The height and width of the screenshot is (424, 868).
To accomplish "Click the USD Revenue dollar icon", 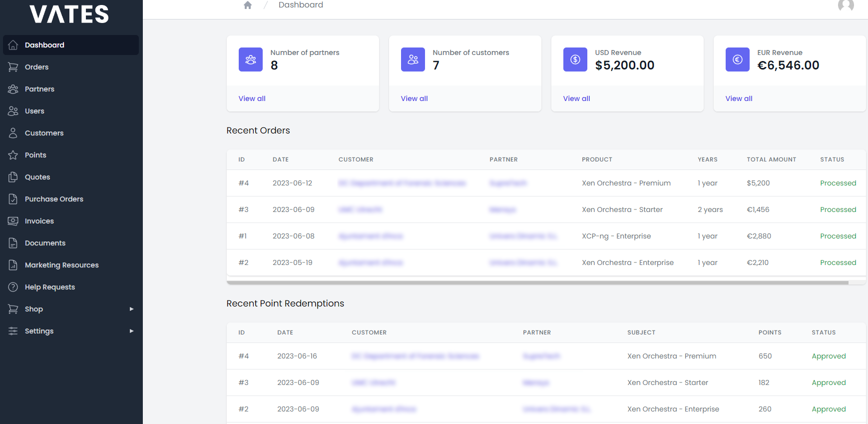I will (x=575, y=59).
